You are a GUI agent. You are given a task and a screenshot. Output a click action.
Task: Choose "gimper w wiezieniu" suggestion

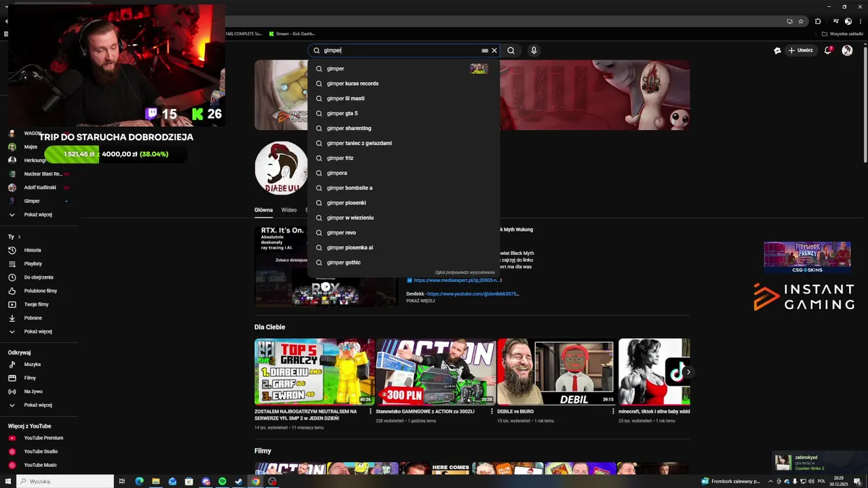point(403,218)
